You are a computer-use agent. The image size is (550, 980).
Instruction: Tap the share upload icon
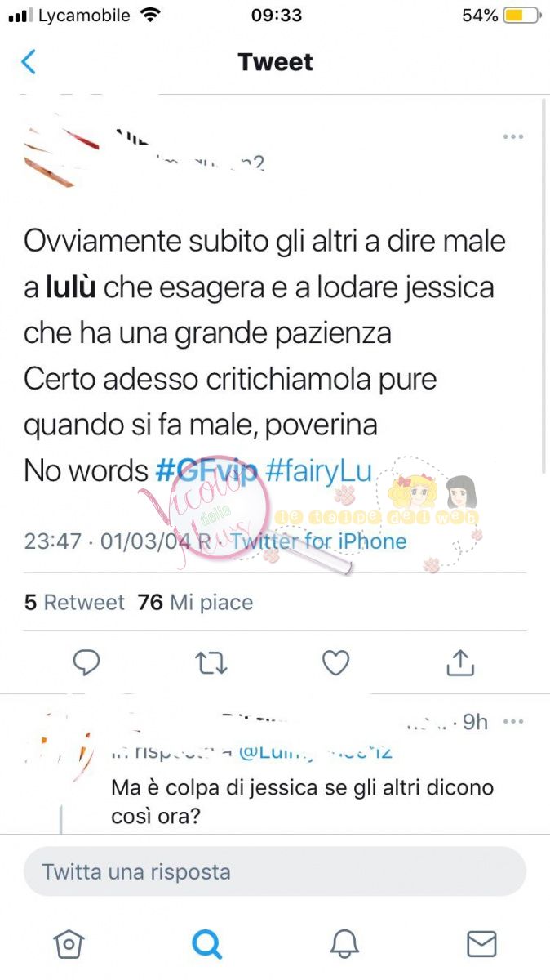[x=460, y=662]
